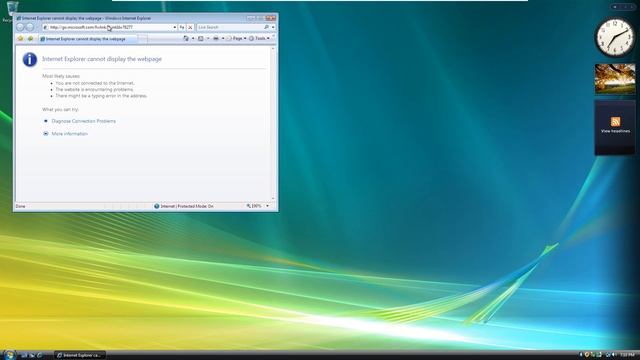
Task: Click the Home toolbar icon
Action: 186,38
